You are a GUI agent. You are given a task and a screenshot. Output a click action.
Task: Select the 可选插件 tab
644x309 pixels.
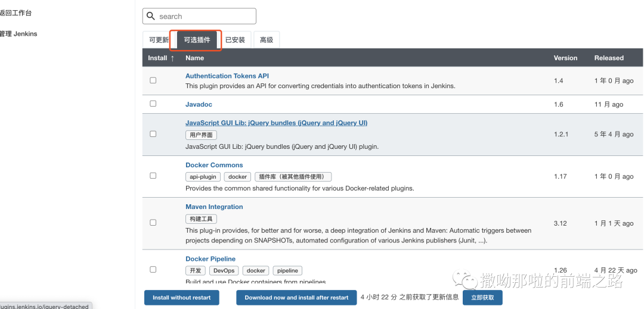click(x=197, y=40)
